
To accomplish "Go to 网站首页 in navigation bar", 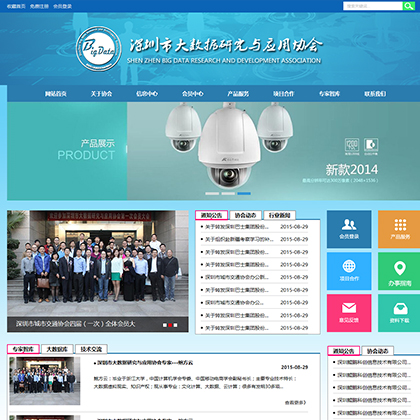I will 56,94.
